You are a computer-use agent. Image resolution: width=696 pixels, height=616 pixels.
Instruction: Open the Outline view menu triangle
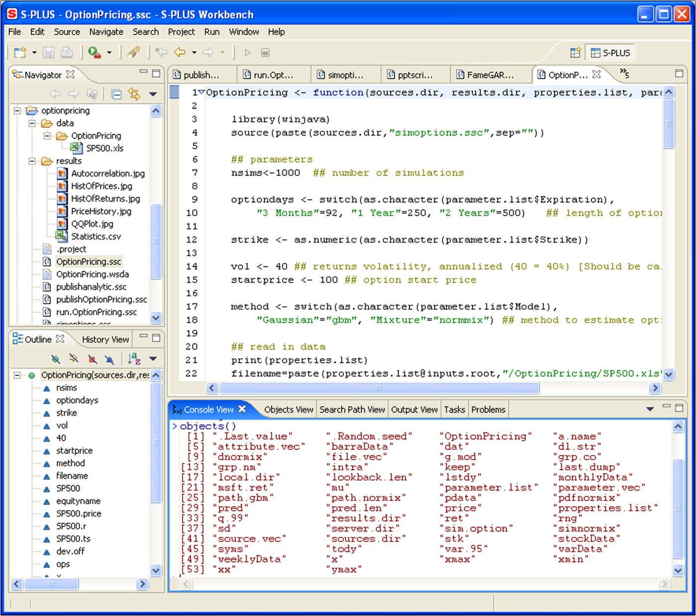[153, 358]
